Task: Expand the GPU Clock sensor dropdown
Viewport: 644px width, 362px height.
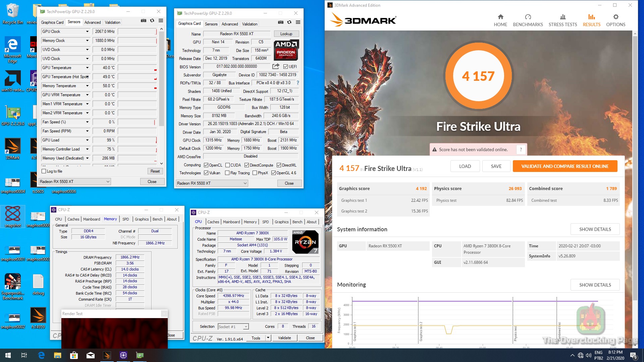Action: coord(87,32)
